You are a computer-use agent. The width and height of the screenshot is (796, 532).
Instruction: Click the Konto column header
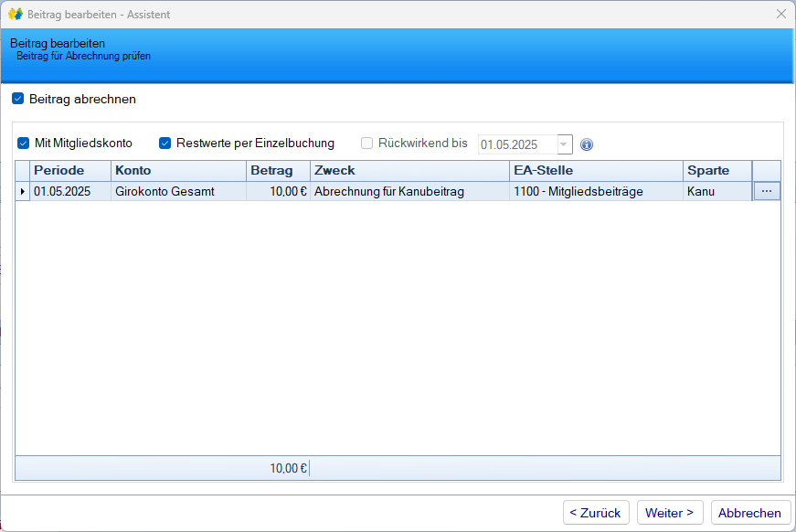click(x=178, y=171)
